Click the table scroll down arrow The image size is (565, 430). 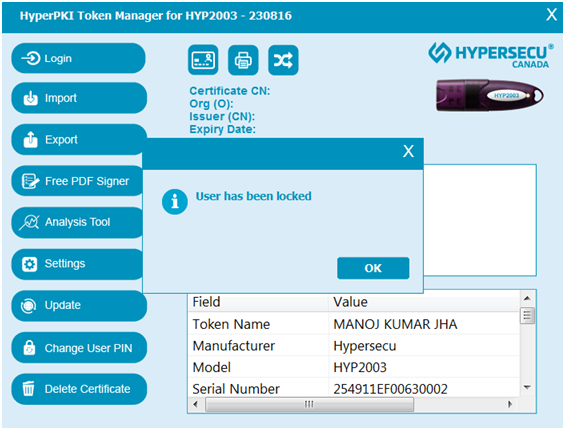point(527,387)
